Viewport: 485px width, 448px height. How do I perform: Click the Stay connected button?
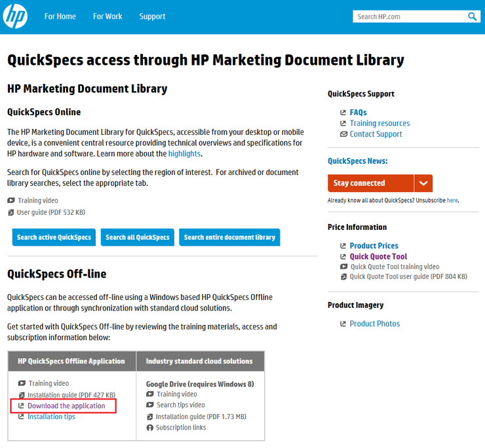[370, 183]
